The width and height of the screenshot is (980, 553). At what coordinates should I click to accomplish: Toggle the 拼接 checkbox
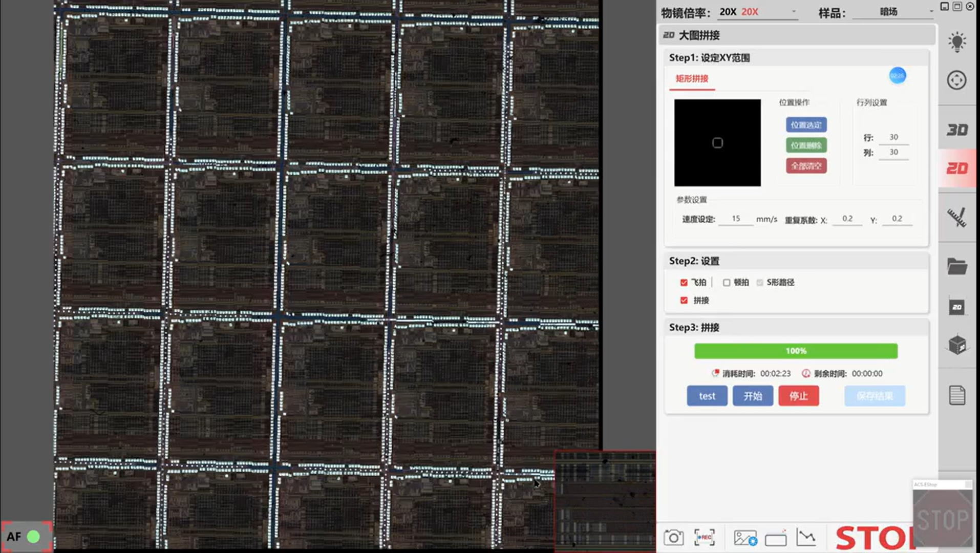(x=684, y=301)
